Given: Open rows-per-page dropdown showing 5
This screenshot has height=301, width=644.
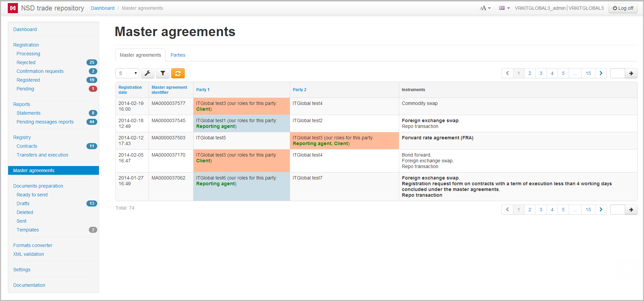Looking at the screenshot, I should pyautogui.click(x=127, y=73).
